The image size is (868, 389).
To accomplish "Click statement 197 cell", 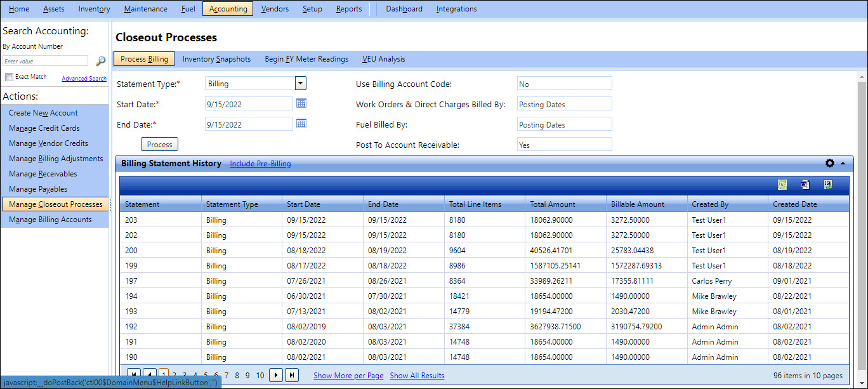I will (x=160, y=281).
